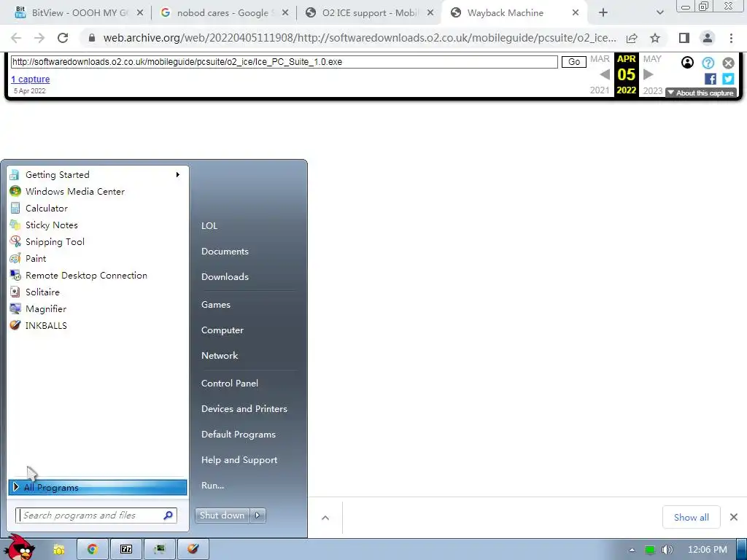Open Default Programs

(239, 435)
